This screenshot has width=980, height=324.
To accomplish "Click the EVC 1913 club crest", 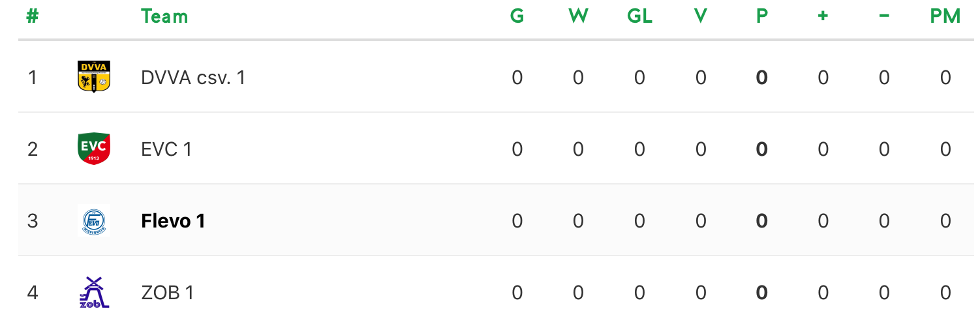I will point(93,149).
